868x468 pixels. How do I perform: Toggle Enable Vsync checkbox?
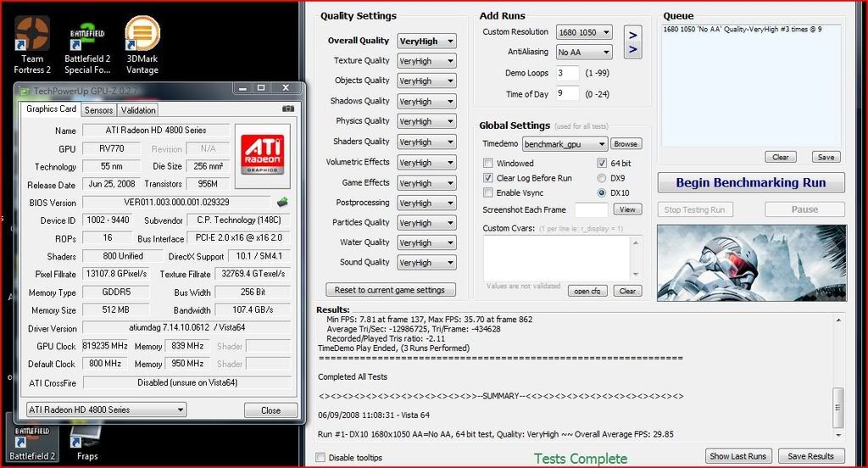coord(488,193)
